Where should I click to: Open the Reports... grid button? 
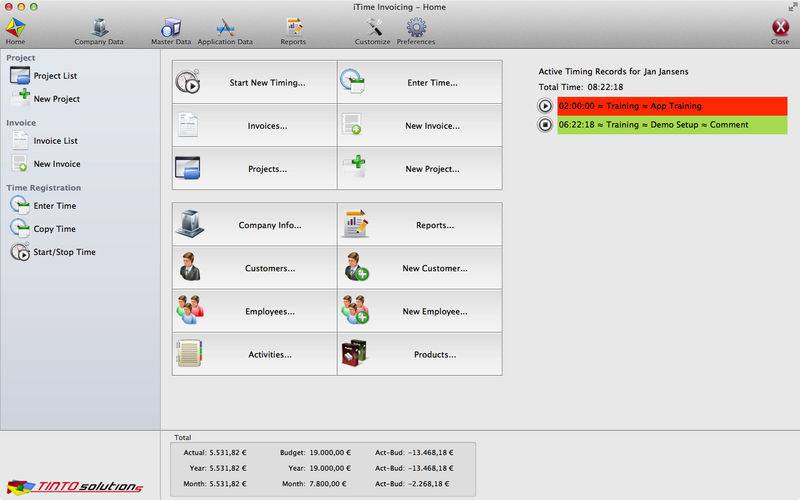pyautogui.click(x=420, y=224)
